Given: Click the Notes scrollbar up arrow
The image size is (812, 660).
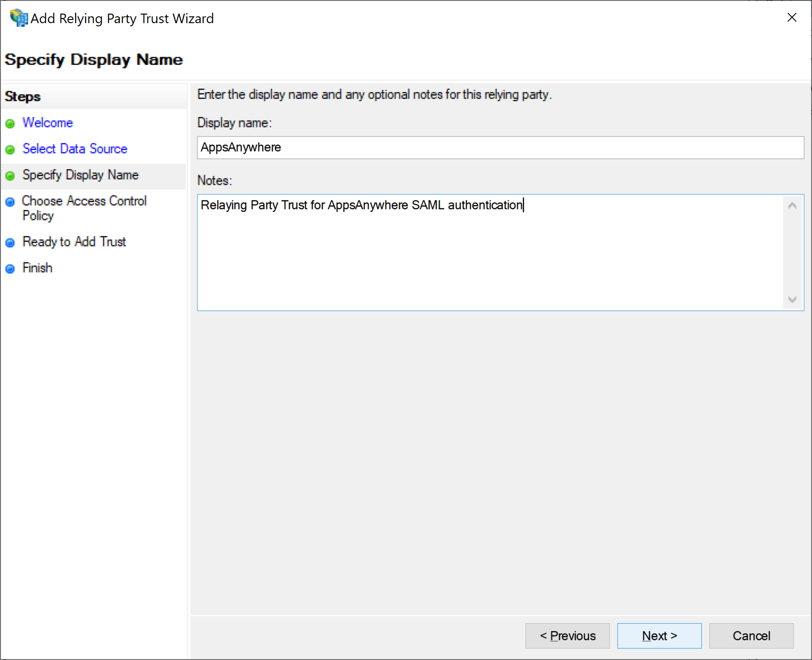Looking at the screenshot, I should [792, 205].
